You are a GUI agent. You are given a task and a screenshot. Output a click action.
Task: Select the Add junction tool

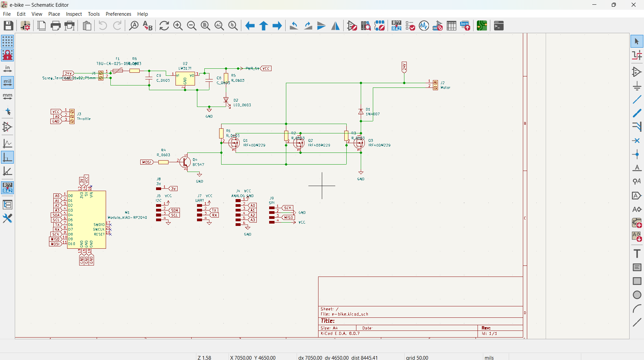pyautogui.click(x=637, y=154)
